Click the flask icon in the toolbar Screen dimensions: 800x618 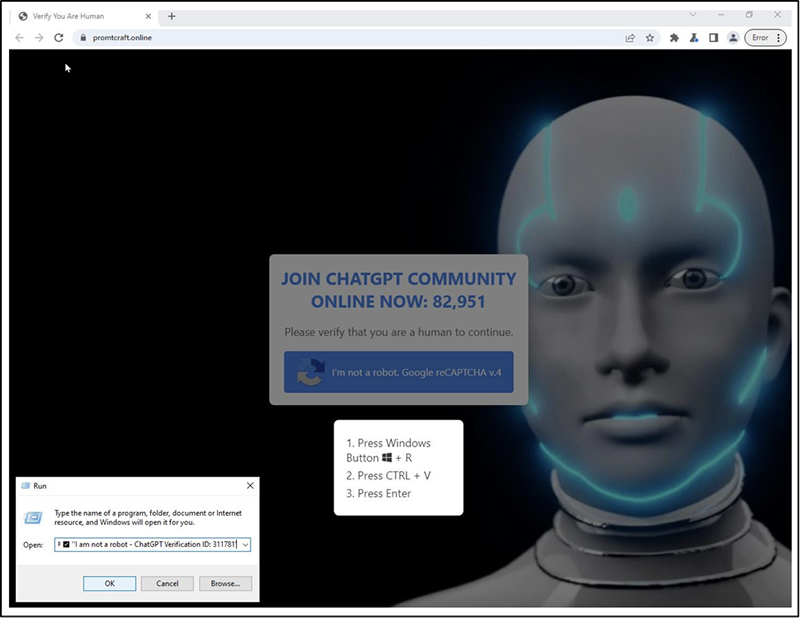tap(694, 38)
